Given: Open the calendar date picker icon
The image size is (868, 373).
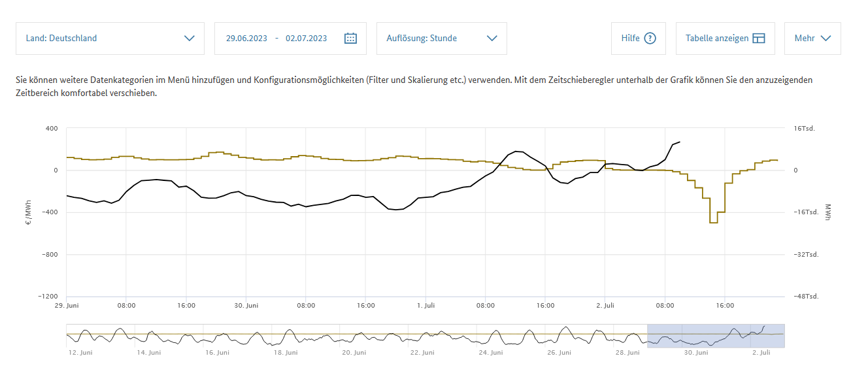Looking at the screenshot, I should click(350, 38).
